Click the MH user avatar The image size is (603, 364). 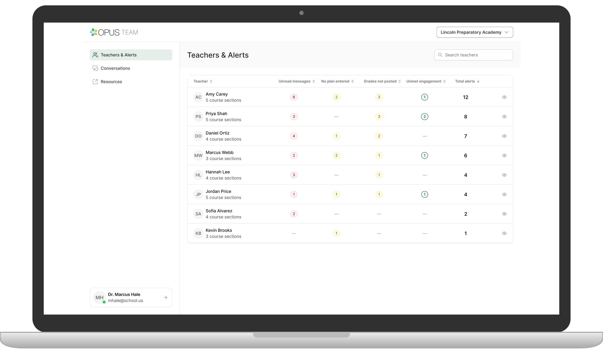pyautogui.click(x=99, y=297)
